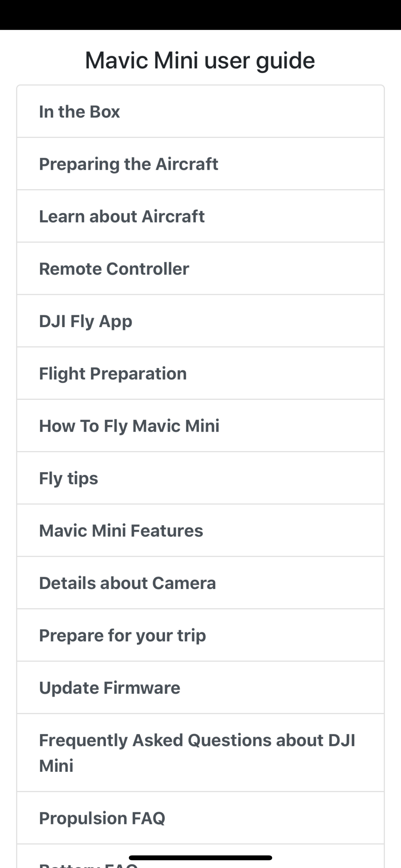401x868 pixels.
Task: Select "Preparing the Aircraft" from the guide
Action: click(x=200, y=164)
